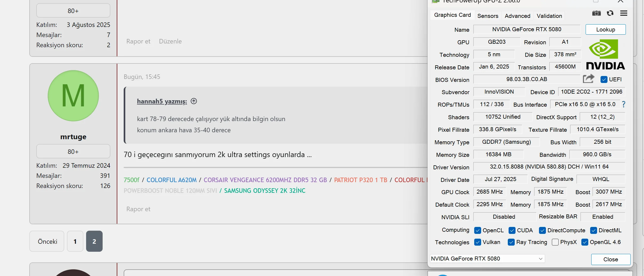Click the Lookup button
The width and height of the screenshot is (644, 276).
[x=606, y=30]
